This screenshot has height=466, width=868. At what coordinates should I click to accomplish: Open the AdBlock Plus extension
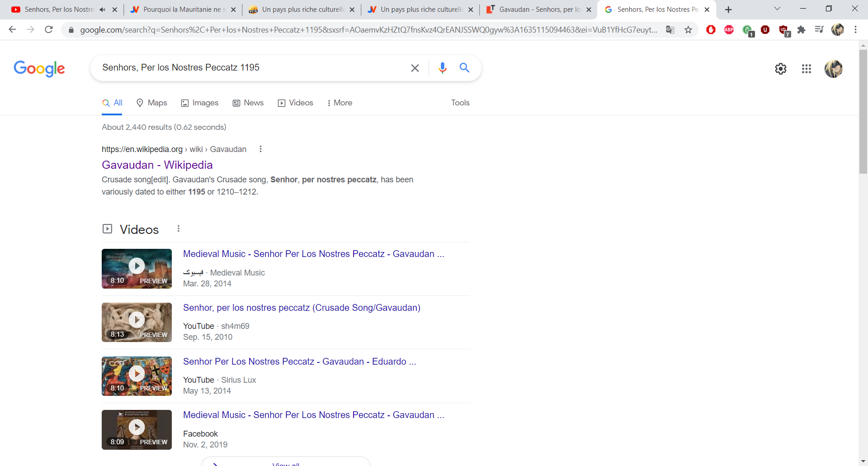point(729,30)
